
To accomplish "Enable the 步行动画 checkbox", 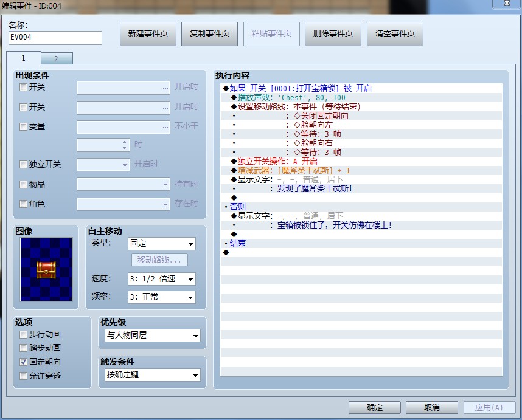I will [24, 335].
